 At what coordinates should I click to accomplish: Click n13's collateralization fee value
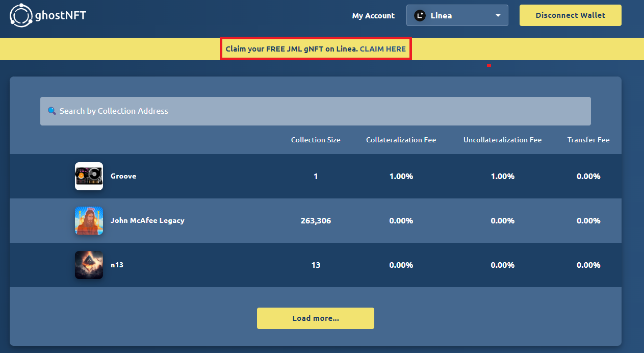[x=401, y=265]
